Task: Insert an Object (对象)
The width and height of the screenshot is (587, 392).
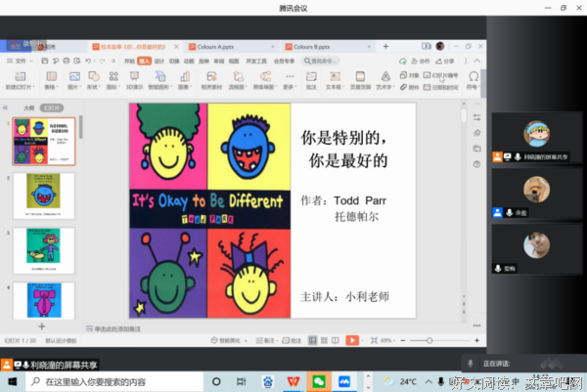Action: (x=409, y=75)
